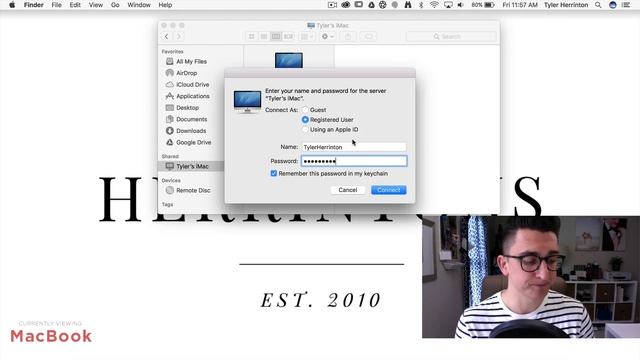Click the Siri icon in menu bar
The height and width of the screenshot is (360, 640).
click(613, 5)
